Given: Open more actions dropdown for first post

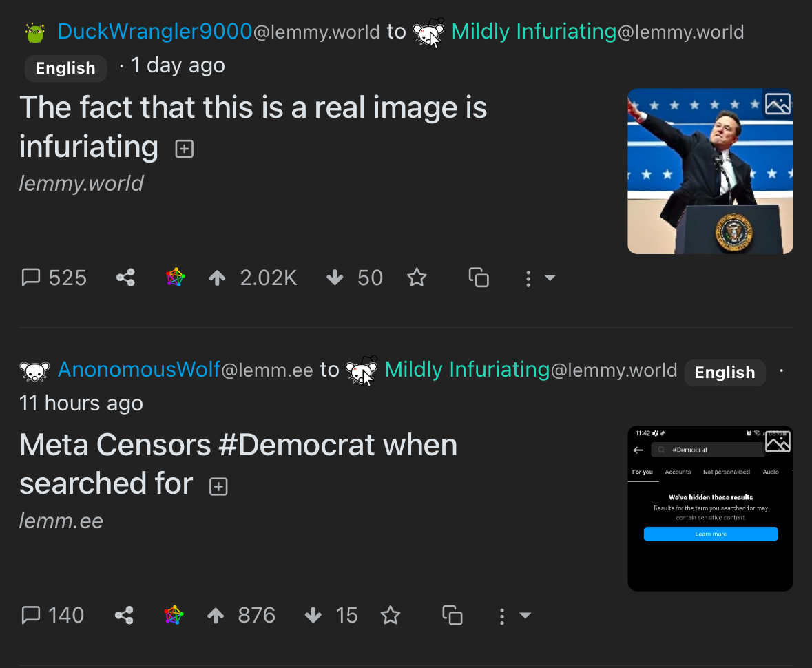Looking at the screenshot, I should pyautogui.click(x=539, y=278).
